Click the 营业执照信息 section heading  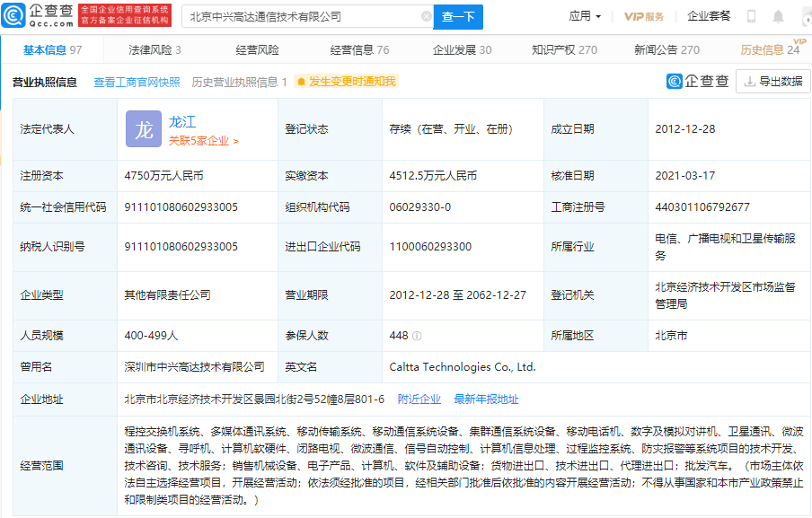(45, 83)
